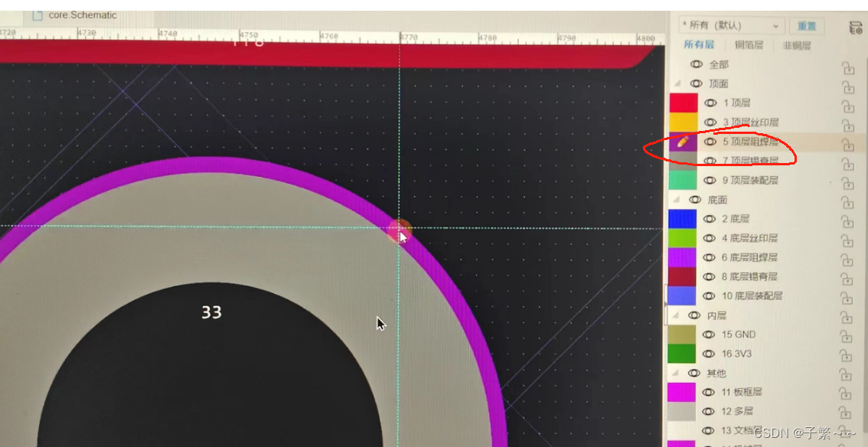Toggle visibility of all layers (全部)
This screenshot has width=868, height=447.
click(x=696, y=65)
